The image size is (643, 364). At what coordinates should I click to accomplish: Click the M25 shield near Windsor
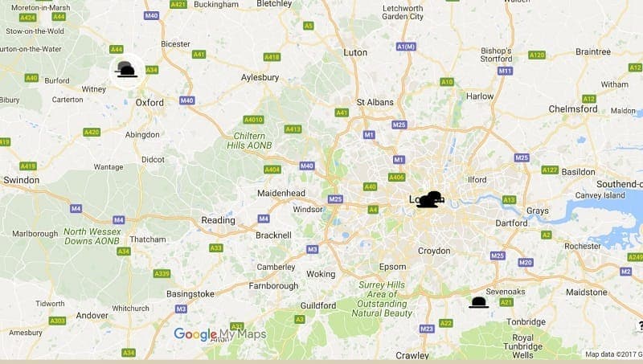tap(335, 199)
